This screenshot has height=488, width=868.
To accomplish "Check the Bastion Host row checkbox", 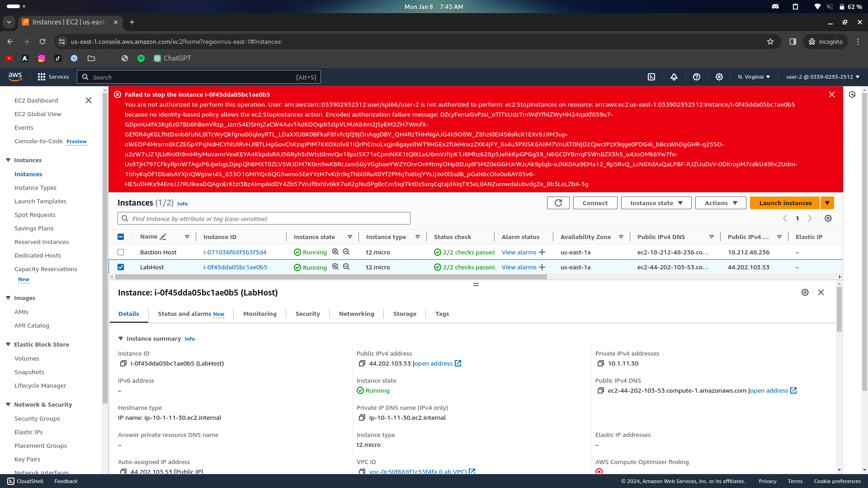I will click(x=121, y=252).
